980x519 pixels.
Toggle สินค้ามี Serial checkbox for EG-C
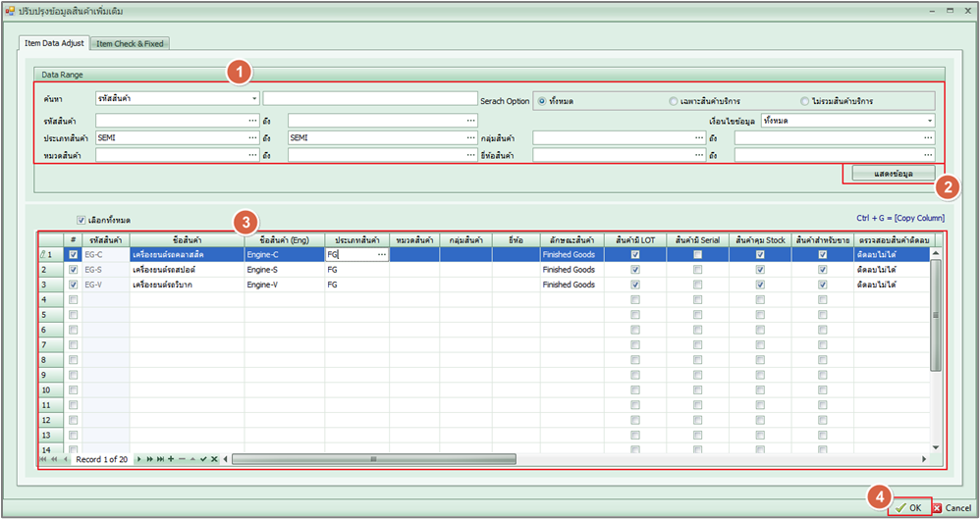[697, 254]
